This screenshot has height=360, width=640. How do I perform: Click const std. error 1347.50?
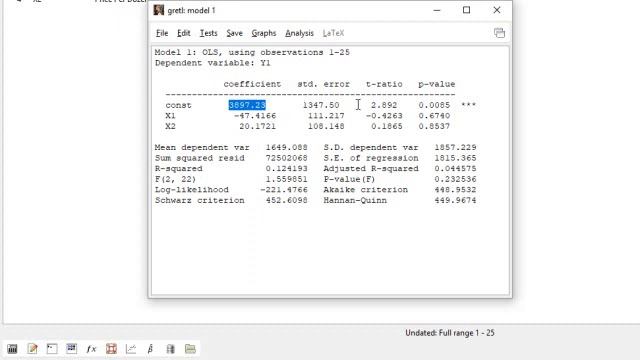[321, 105]
